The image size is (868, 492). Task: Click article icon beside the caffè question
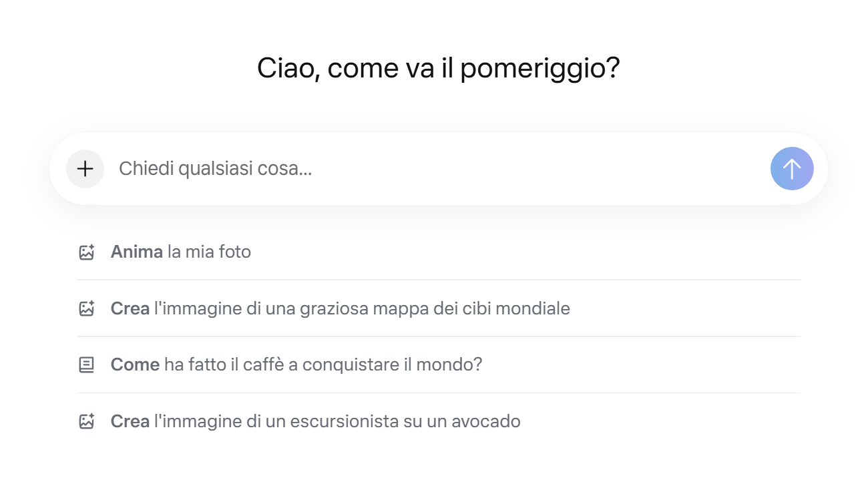click(x=86, y=365)
